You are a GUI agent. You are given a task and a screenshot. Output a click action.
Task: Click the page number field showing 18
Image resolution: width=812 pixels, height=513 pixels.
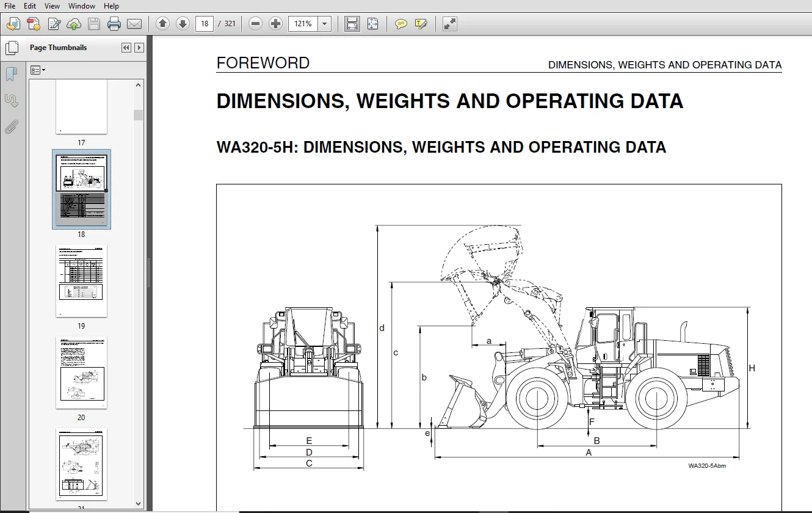click(x=205, y=24)
